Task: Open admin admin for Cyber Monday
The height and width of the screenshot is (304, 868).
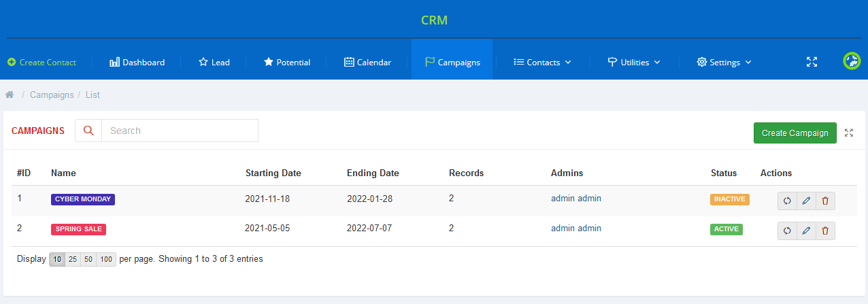Action: click(x=576, y=199)
